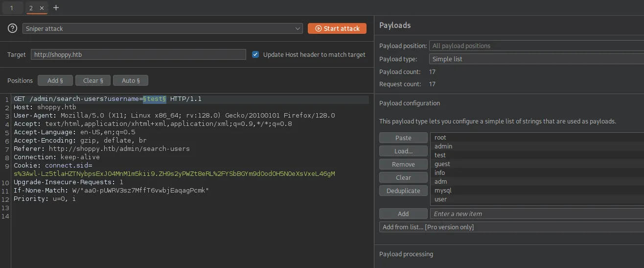Image resolution: width=644 pixels, height=268 pixels.
Task: Add a new tab with plus icon
Action: click(x=56, y=8)
